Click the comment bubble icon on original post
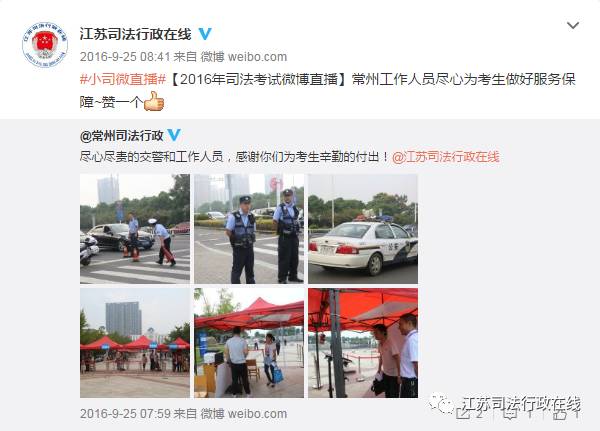The width and height of the screenshot is (600, 431). coord(512,413)
